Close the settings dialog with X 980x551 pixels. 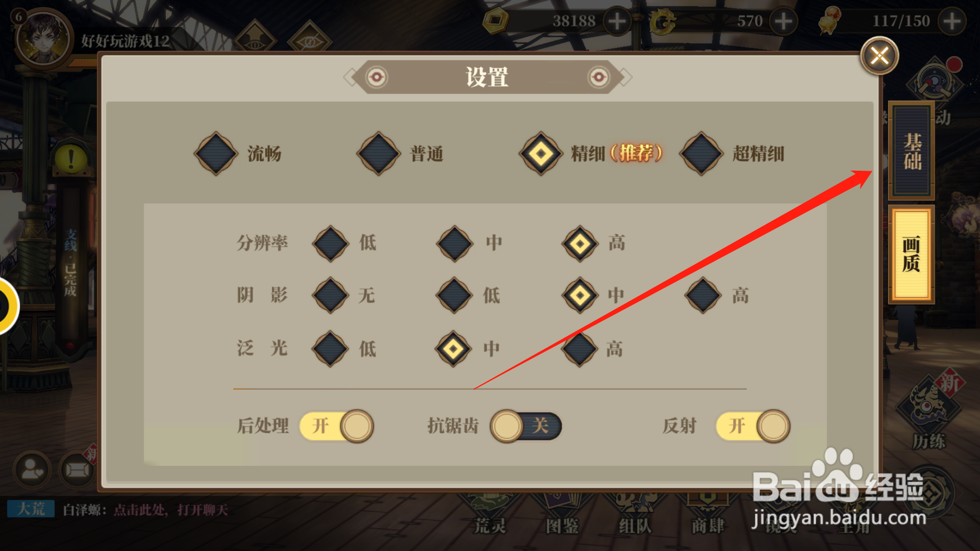point(879,56)
